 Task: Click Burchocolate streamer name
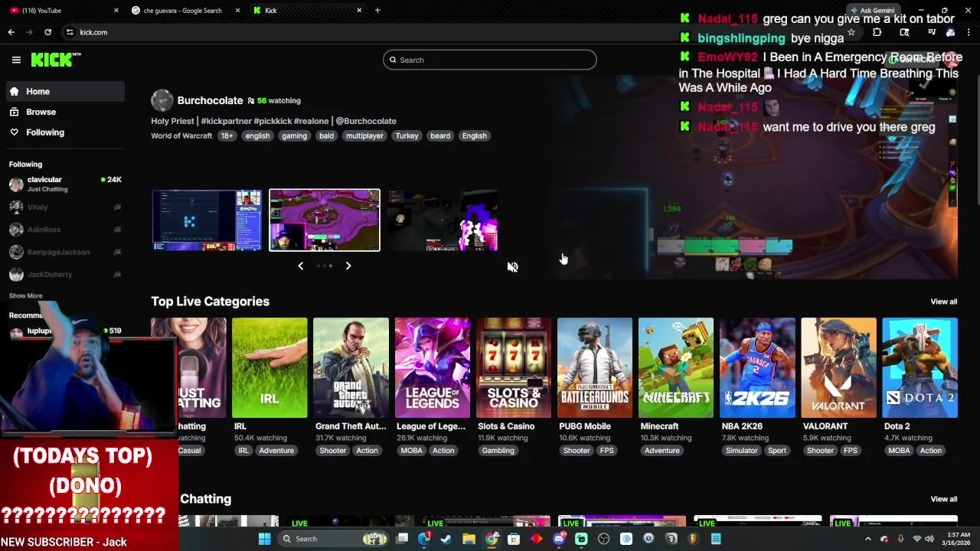click(210, 100)
